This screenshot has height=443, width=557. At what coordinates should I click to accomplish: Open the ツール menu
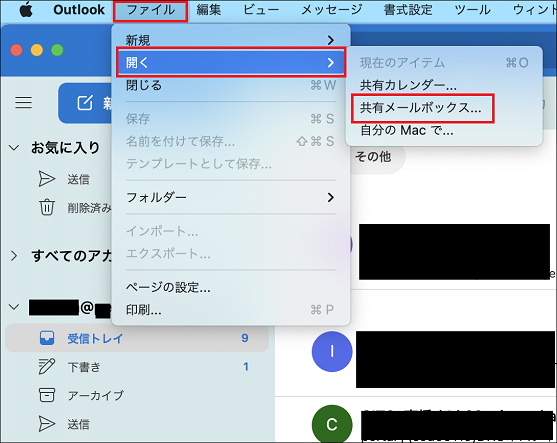(473, 10)
